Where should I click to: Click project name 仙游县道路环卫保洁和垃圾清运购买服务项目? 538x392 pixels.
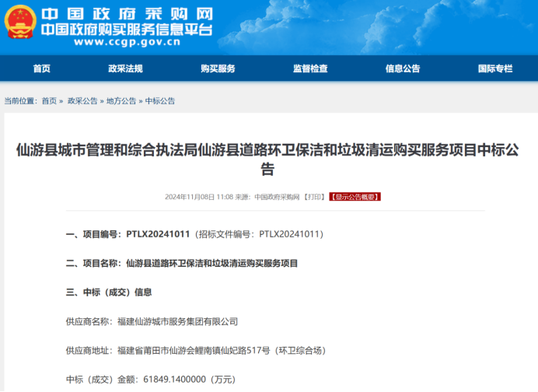coord(211,264)
